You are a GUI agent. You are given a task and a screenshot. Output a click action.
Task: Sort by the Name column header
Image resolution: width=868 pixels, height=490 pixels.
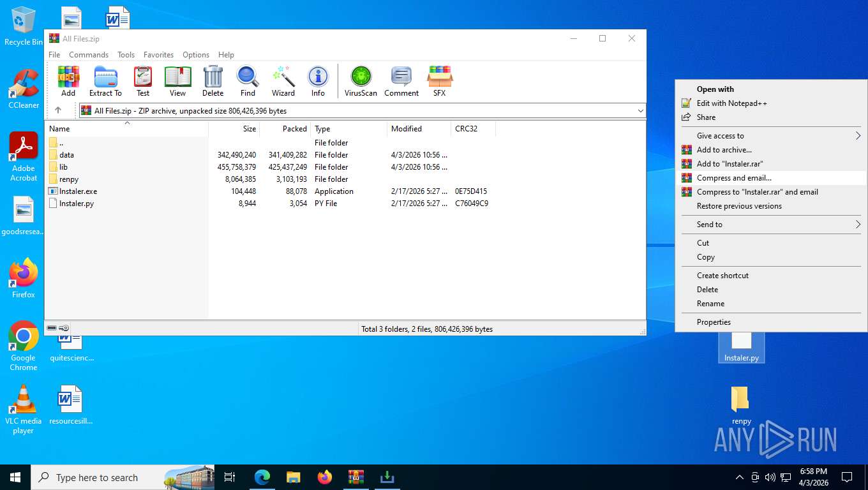pos(127,128)
